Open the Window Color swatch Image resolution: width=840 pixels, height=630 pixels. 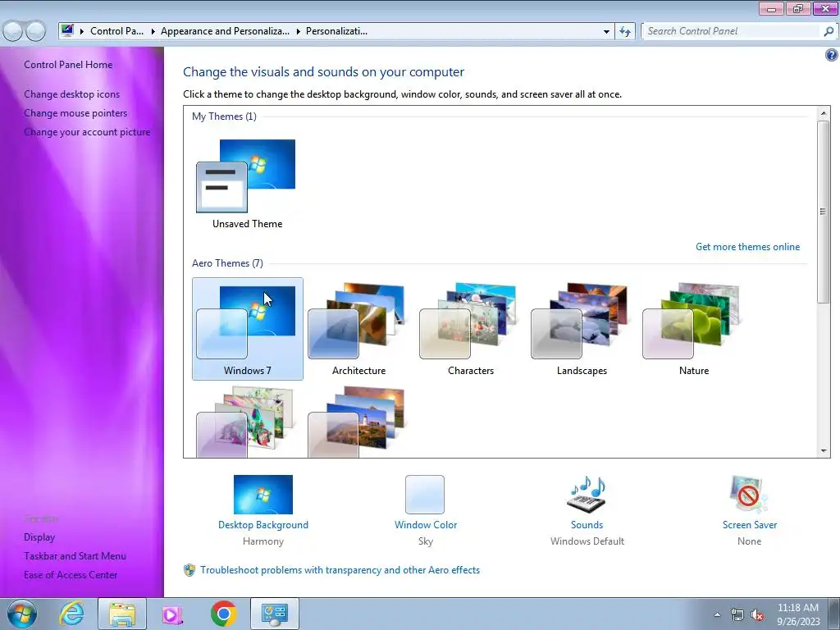pos(425,495)
